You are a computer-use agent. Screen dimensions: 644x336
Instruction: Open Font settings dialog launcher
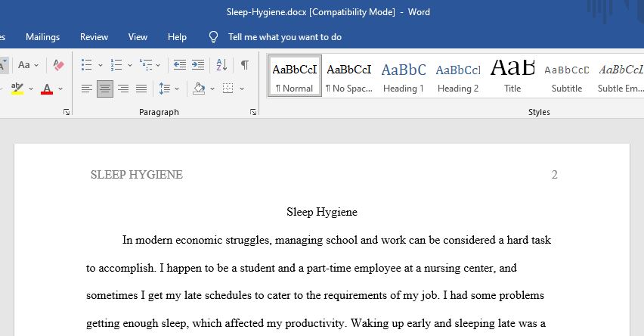pos(67,112)
